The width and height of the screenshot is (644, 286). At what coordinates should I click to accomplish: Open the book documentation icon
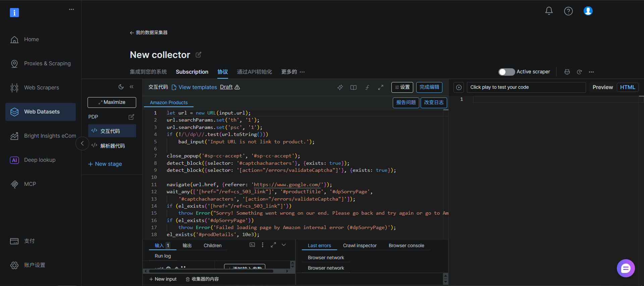click(354, 87)
